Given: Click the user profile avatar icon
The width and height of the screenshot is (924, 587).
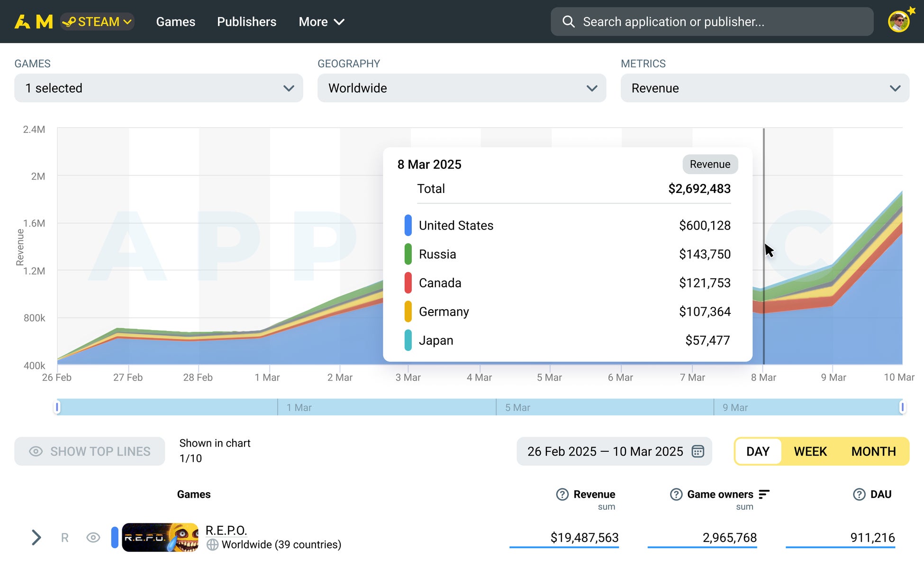Looking at the screenshot, I should coord(902,21).
